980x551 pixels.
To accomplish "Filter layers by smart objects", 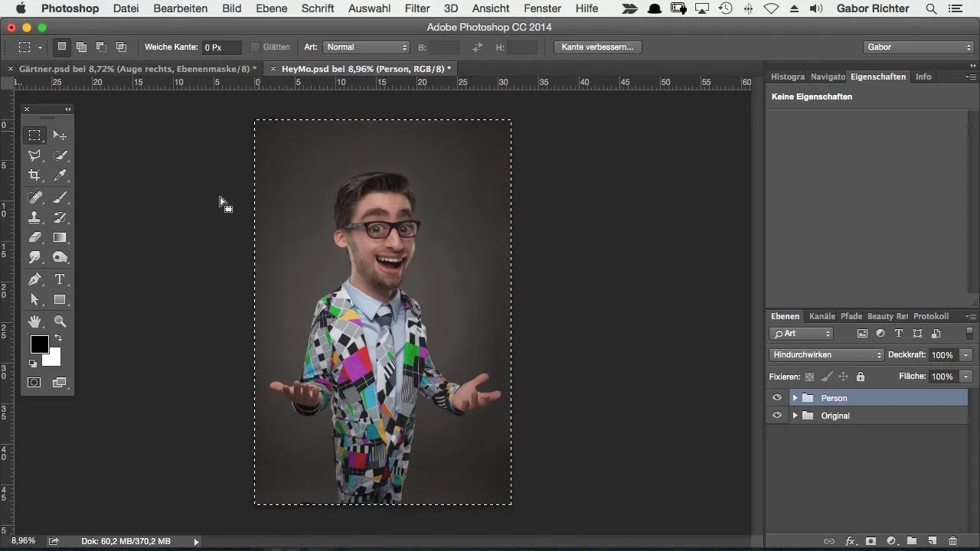I will tap(936, 334).
